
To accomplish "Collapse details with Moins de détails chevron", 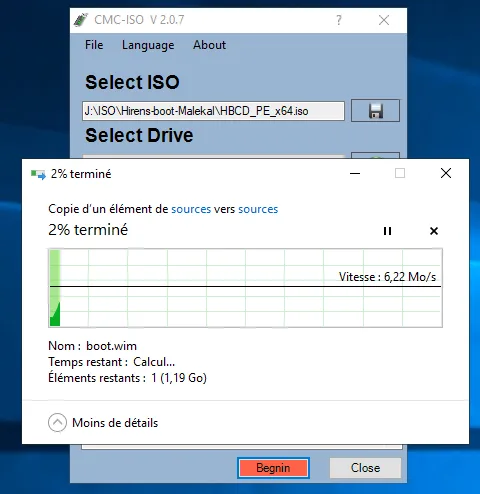I will pyautogui.click(x=57, y=423).
